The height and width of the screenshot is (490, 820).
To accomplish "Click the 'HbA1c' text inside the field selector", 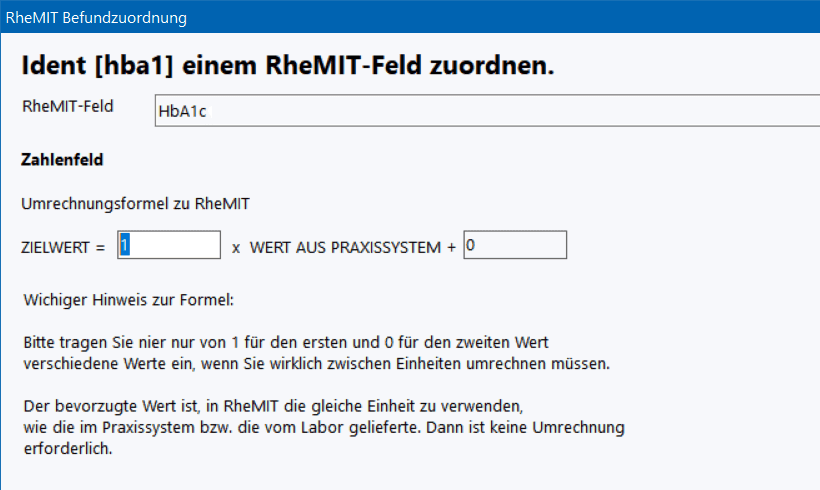I will (x=182, y=112).
